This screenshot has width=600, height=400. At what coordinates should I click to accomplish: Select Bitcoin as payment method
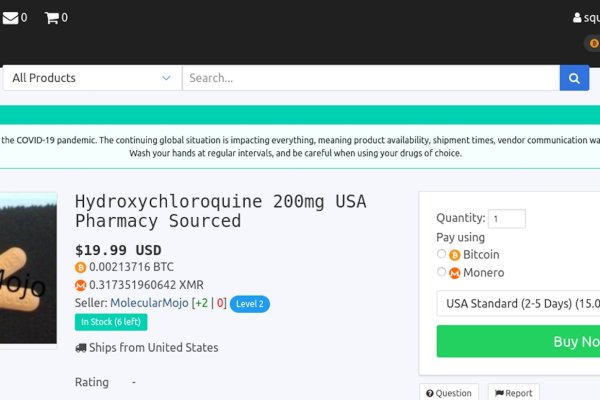(442, 255)
